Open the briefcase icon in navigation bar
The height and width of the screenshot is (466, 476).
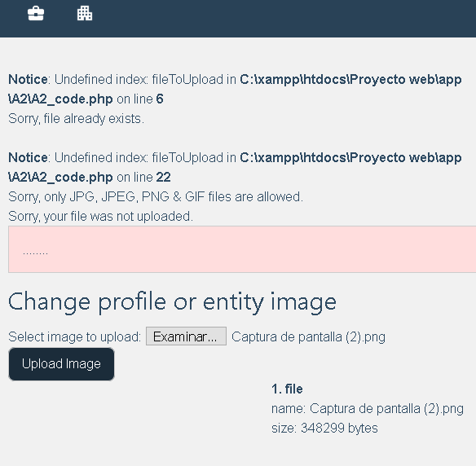click(36, 13)
